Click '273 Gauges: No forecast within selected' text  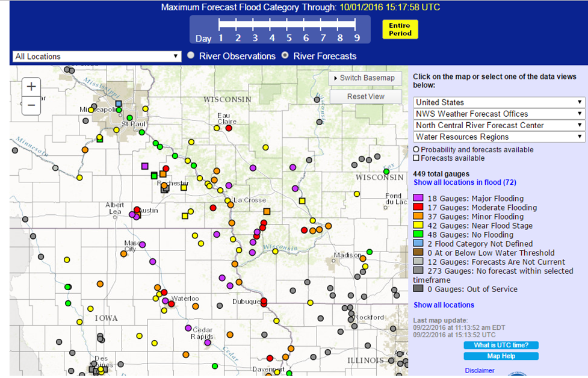(x=500, y=271)
